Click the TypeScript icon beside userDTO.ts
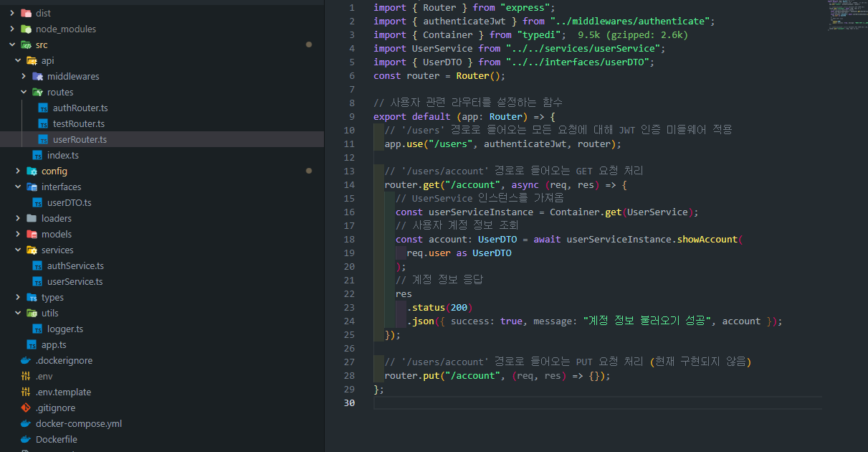 (x=38, y=202)
